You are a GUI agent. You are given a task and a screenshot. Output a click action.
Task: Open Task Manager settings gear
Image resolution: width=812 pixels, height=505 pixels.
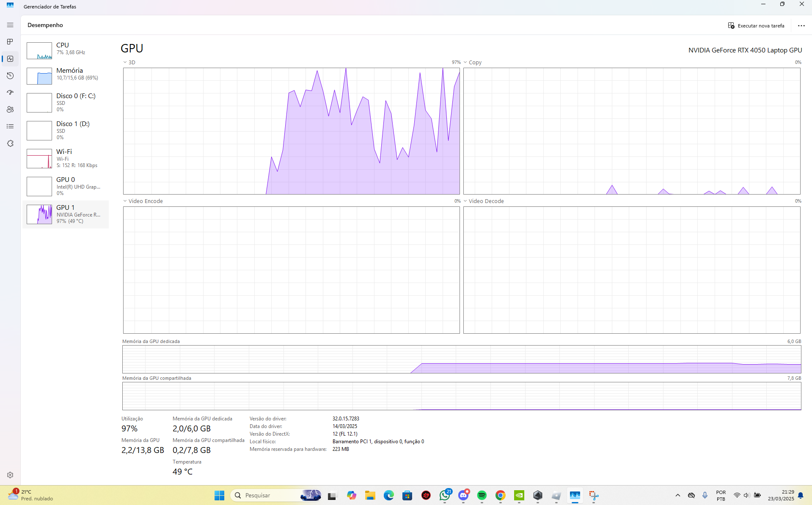(10, 475)
